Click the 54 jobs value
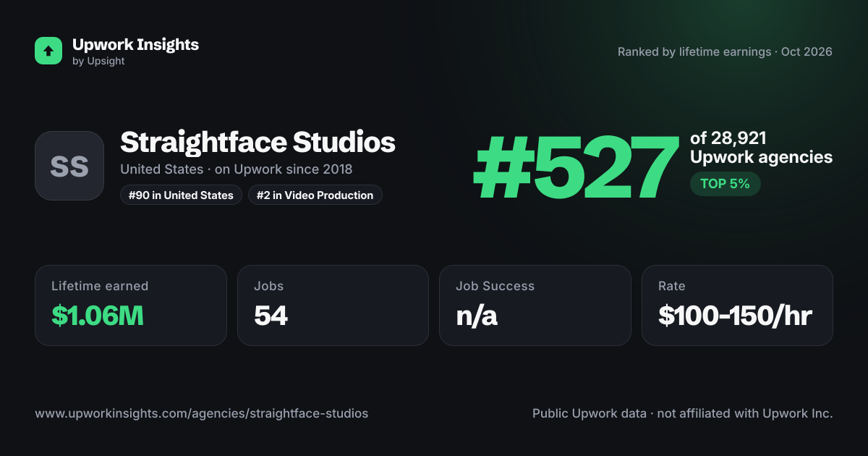 point(271,316)
